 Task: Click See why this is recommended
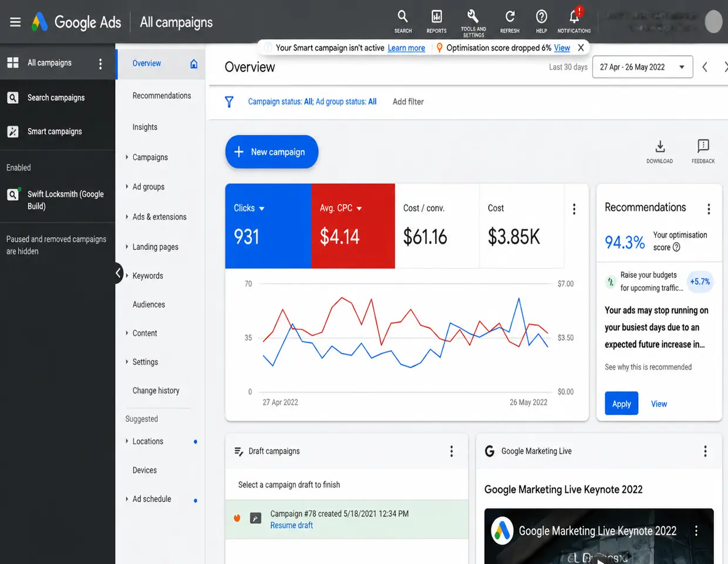(x=648, y=367)
